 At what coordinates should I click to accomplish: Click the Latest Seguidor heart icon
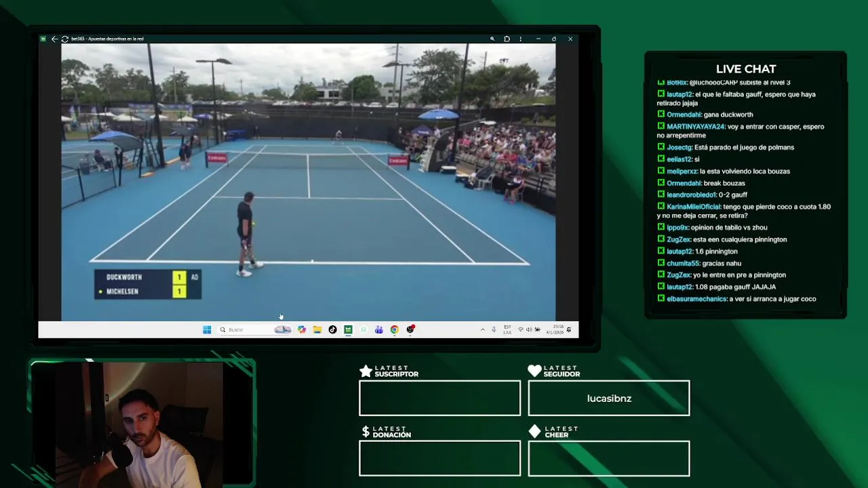pyautogui.click(x=534, y=371)
